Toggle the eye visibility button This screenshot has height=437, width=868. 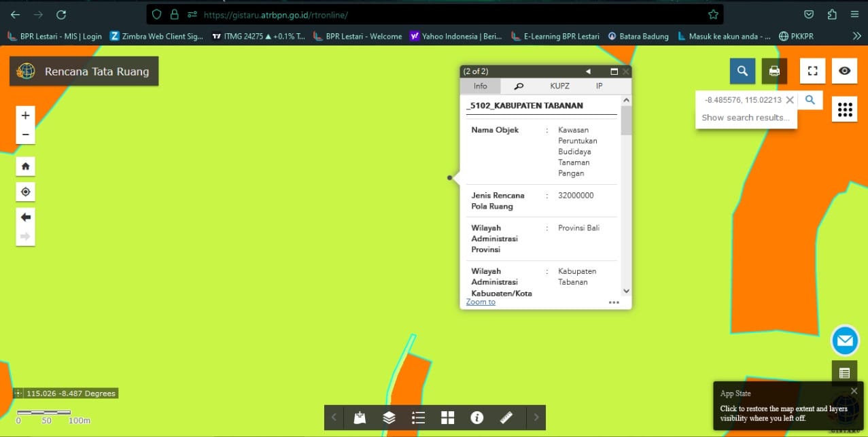[x=844, y=71]
